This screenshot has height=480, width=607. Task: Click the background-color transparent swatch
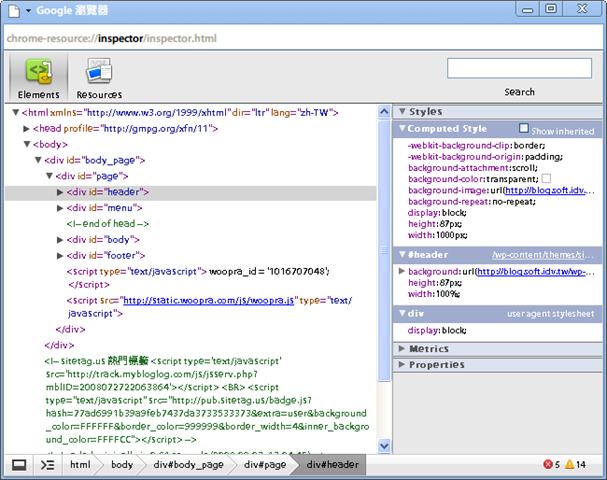pyautogui.click(x=546, y=178)
